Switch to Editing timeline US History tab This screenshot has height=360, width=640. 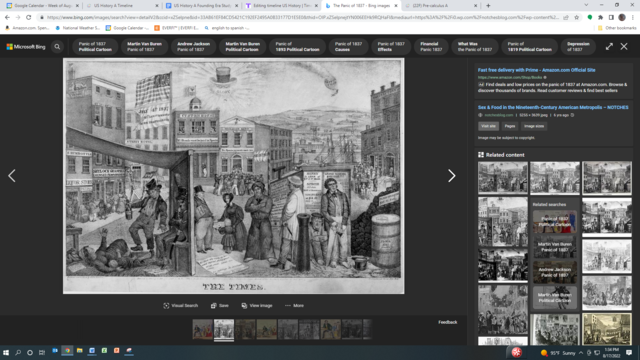pyautogui.click(x=281, y=6)
